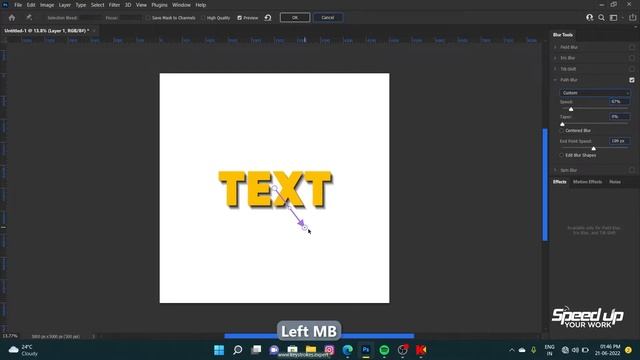
Task: Click the blur path start point on TEXT
Action: pos(274,188)
